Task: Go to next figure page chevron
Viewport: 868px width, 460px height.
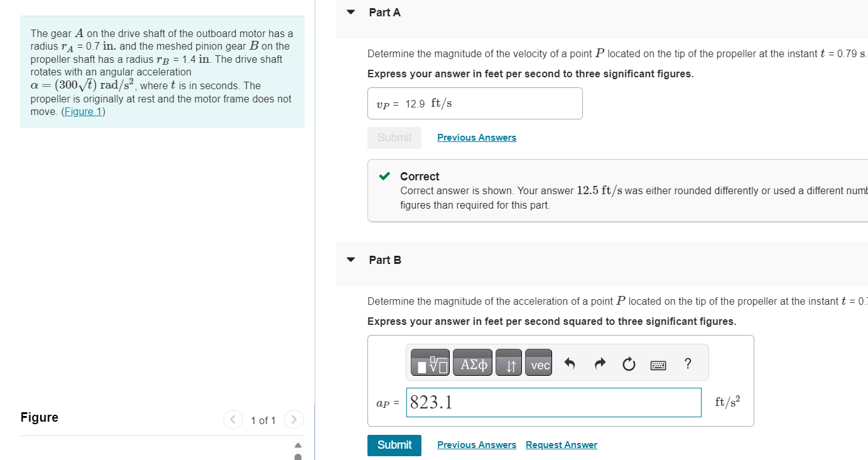Action: 293,419
